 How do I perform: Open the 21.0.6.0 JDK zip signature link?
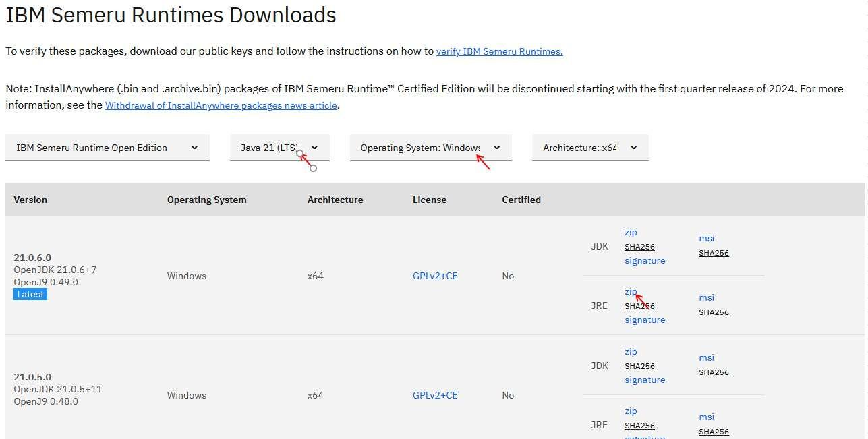[x=645, y=261]
